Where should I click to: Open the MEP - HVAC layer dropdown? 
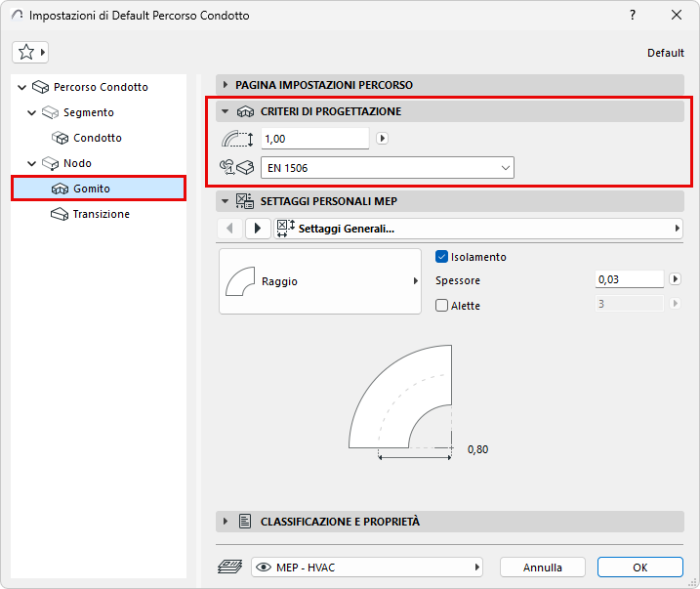pyautogui.click(x=367, y=567)
